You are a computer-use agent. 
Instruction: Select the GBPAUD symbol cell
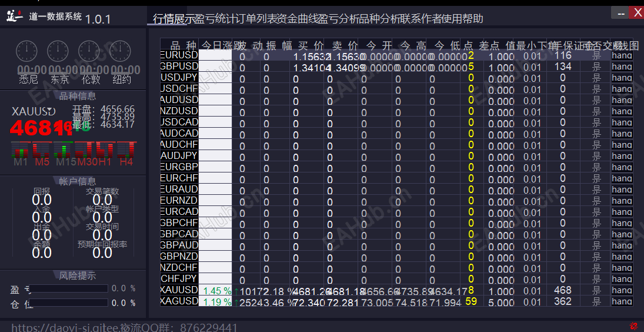pos(179,245)
